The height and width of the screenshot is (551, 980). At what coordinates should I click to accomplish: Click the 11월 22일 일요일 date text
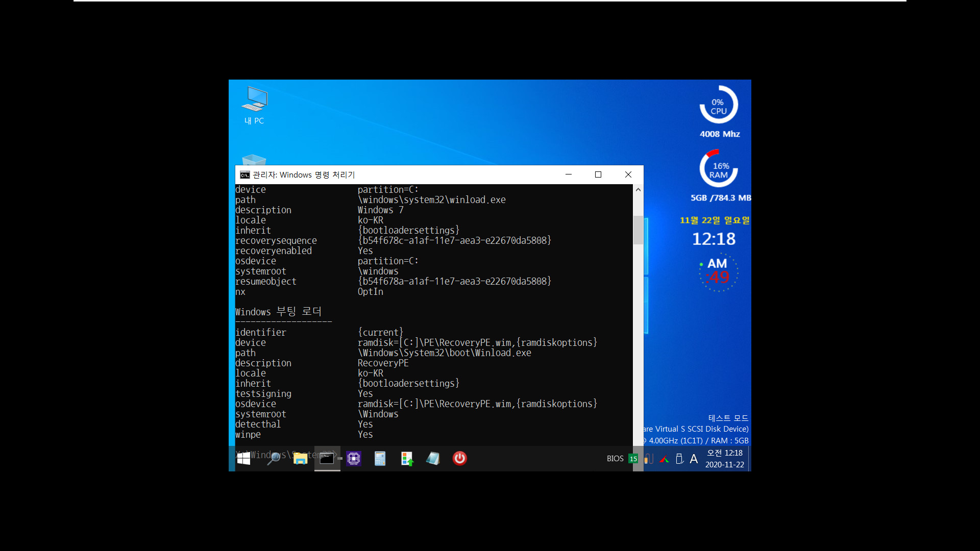[x=715, y=220]
